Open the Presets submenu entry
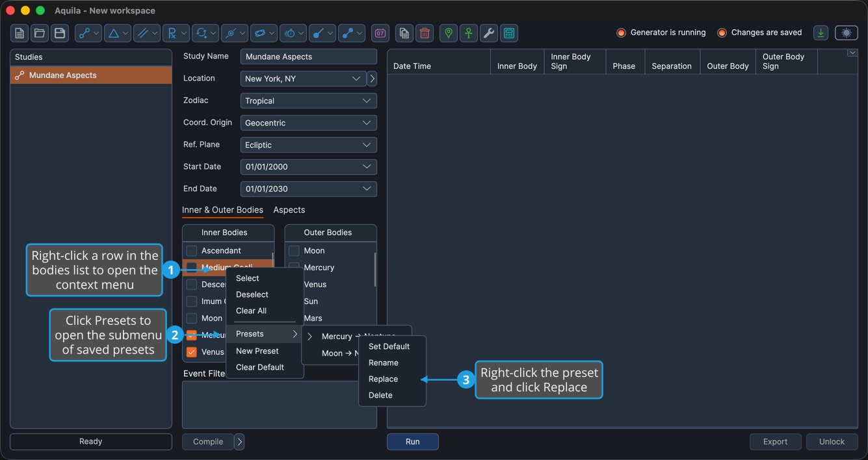868x460 pixels. pyautogui.click(x=265, y=334)
